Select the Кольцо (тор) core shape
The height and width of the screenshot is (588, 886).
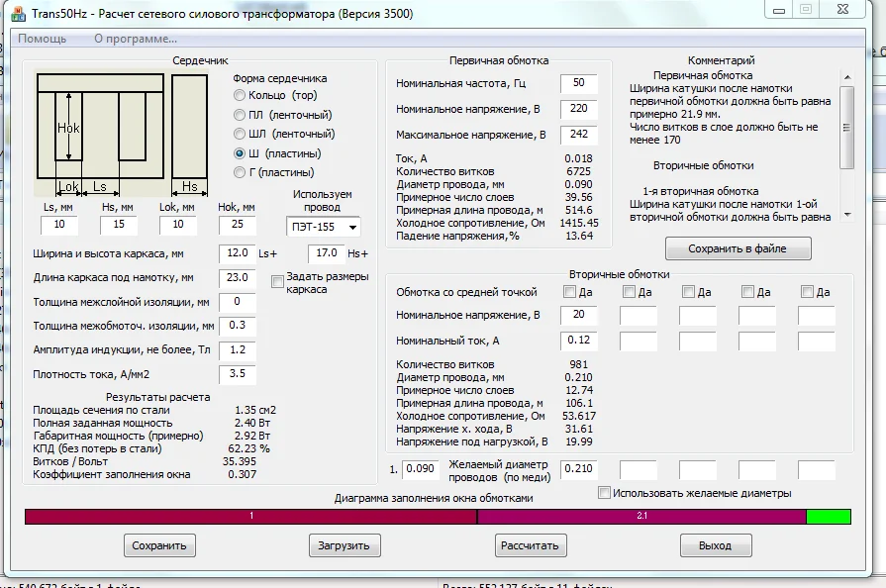(240, 95)
